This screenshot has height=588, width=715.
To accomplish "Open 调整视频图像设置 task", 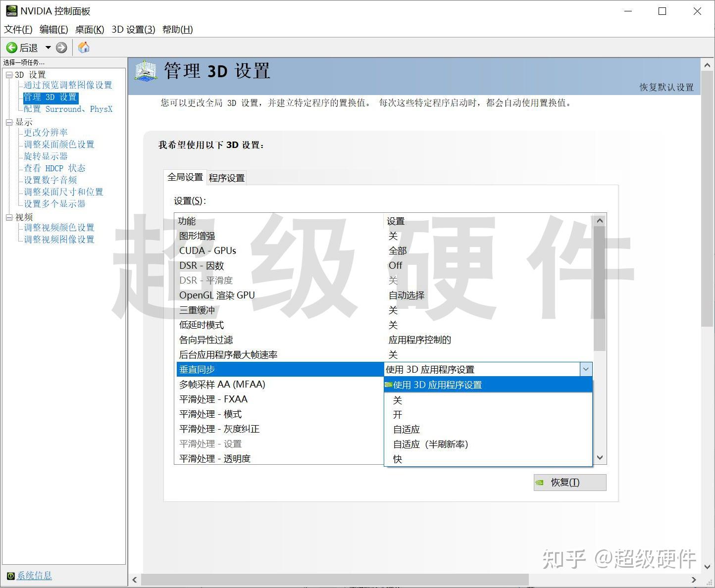I will (x=59, y=240).
